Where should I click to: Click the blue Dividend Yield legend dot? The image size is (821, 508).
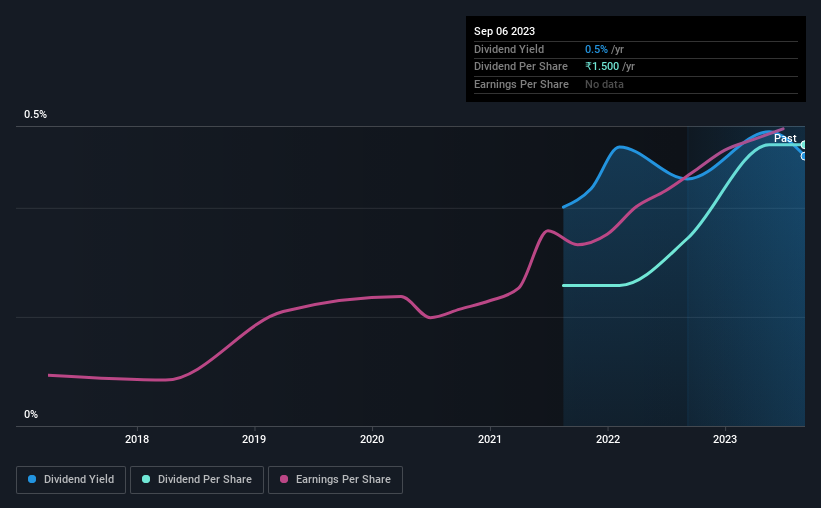[32, 479]
